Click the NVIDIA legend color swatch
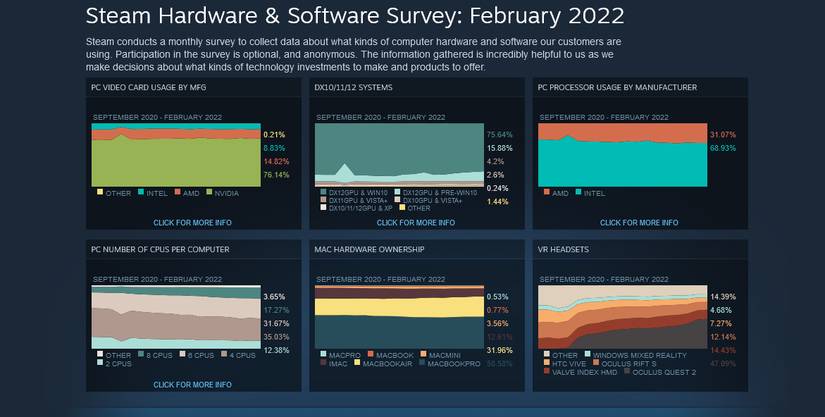 pyautogui.click(x=209, y=192)
